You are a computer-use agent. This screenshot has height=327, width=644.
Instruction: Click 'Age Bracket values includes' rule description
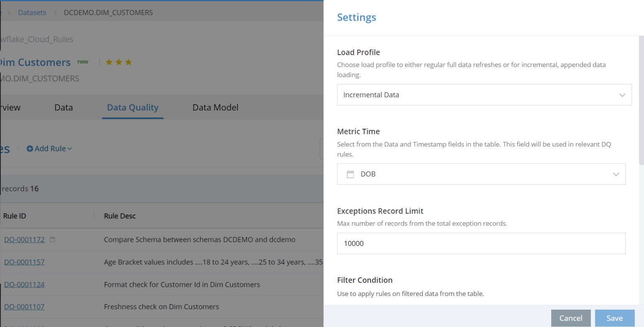213,262
